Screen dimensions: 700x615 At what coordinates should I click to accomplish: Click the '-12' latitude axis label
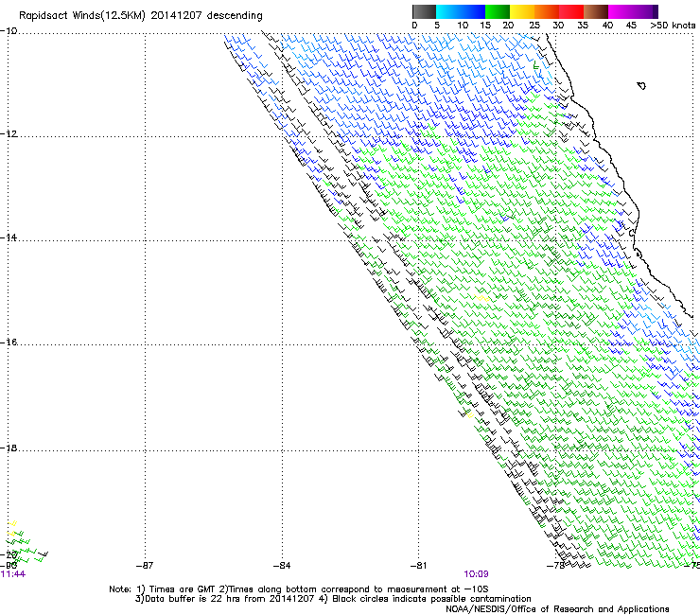pos(9,134)
